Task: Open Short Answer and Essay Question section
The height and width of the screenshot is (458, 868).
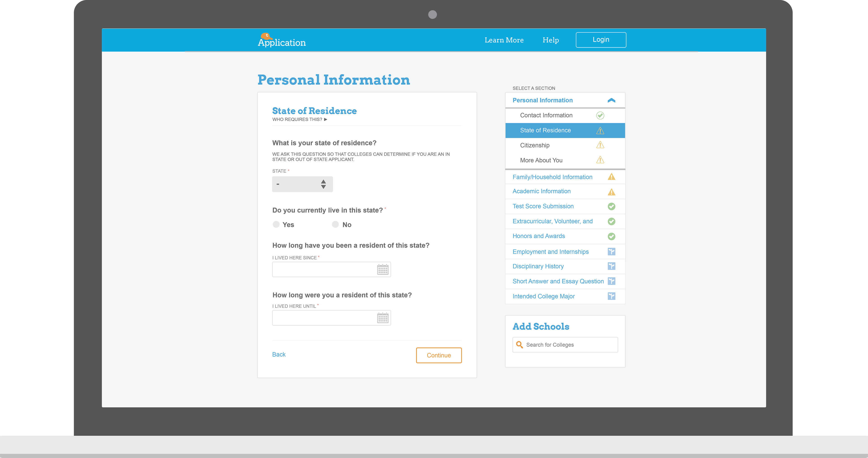Action: (x=565, y=281)
